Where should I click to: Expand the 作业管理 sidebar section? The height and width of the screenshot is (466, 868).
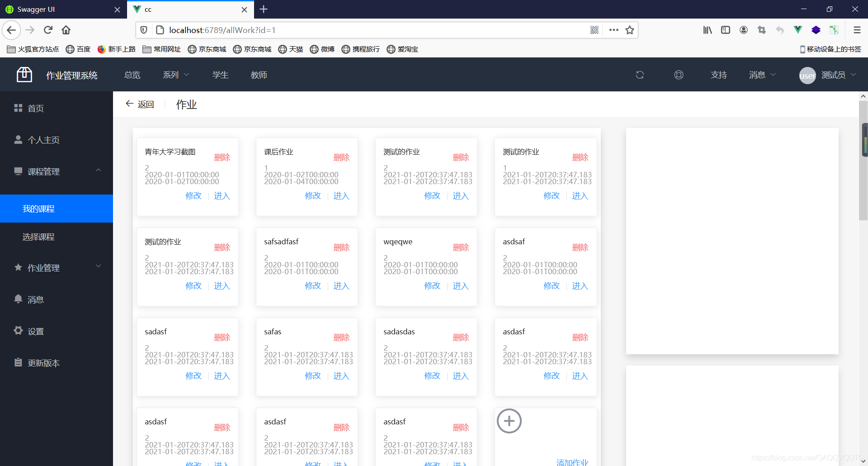[x=57, y=268]
